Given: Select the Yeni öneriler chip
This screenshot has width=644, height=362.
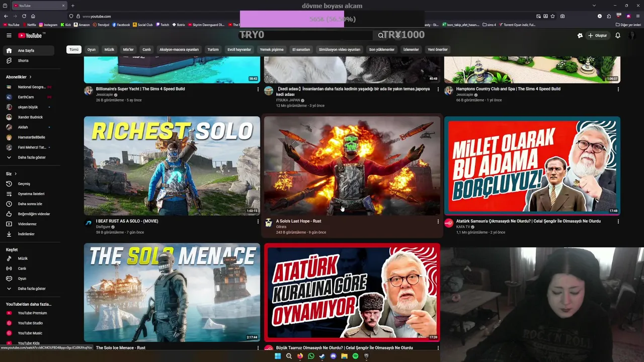Looking at the screenshot, I should tap(438, 50).
